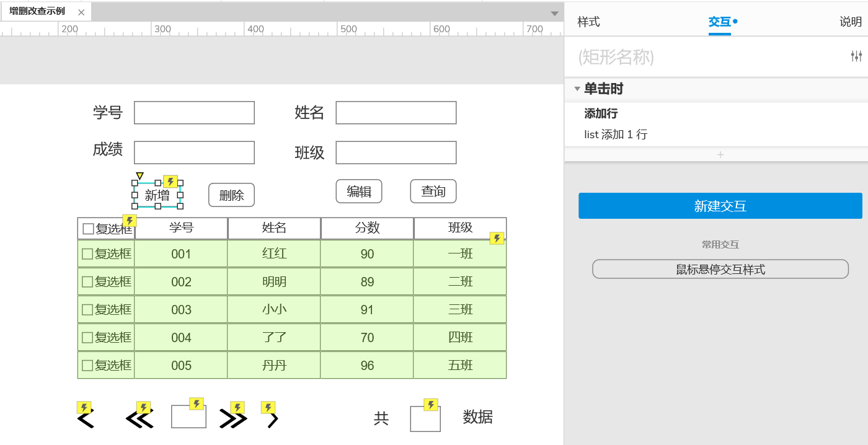868x445 pixels.
Task: Close the 增删改查示例 tab
Action: coord(81,12)
